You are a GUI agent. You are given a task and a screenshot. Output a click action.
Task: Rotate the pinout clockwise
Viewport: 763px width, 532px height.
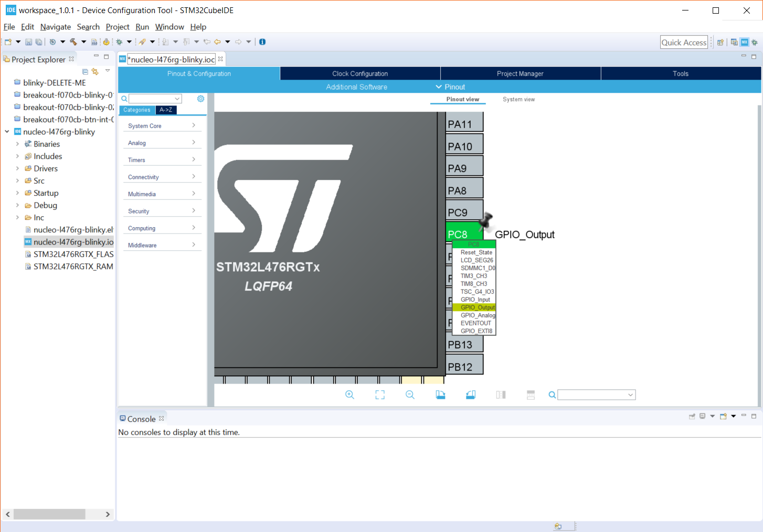point(440,395)
